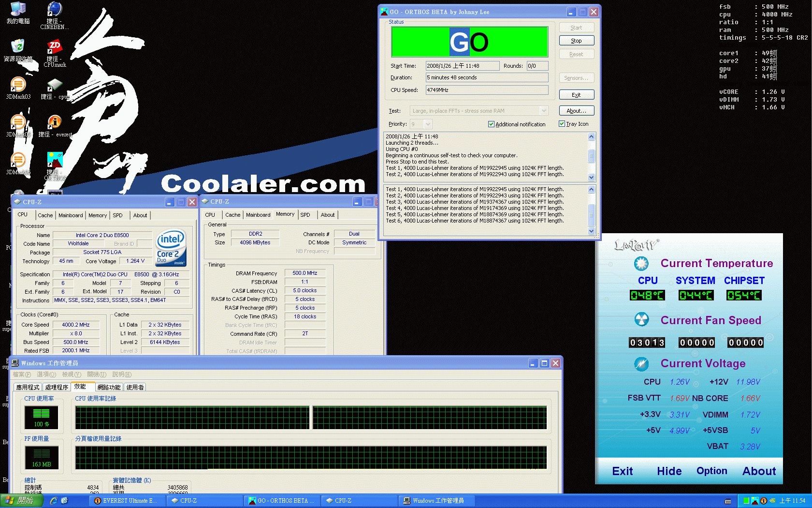Screen dimensions: 812x508
Task: Switch to the 處理程序 tab in Task Manager
Action: (x=57, y=387)
